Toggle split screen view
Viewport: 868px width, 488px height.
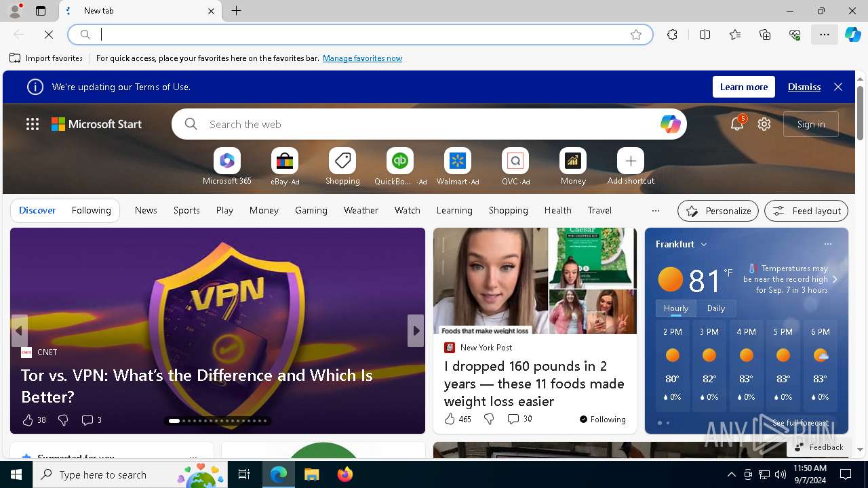pos(705,35)
